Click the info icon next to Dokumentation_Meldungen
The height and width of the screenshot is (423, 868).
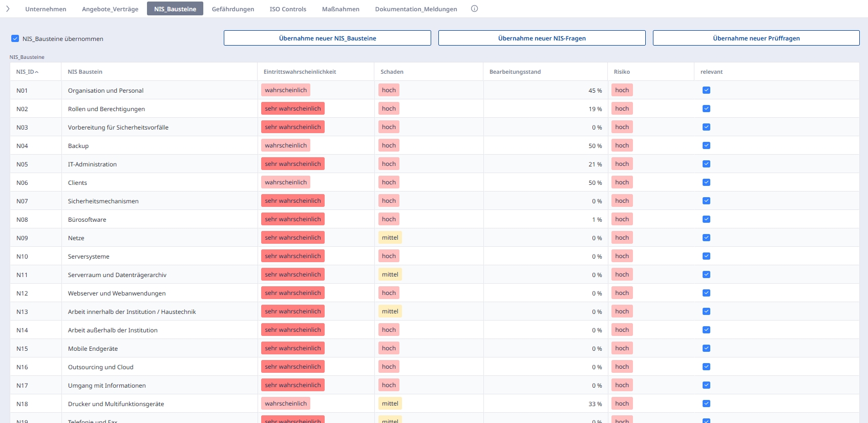pyautogui.click(x=474, y=9)
